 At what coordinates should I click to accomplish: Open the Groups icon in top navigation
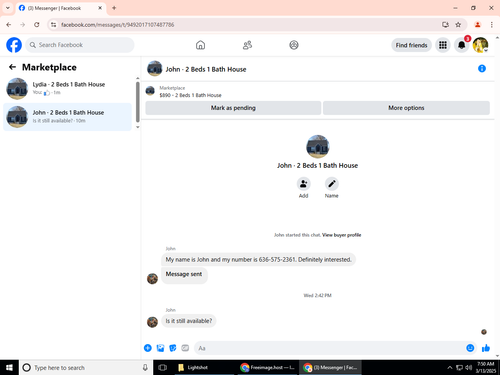(294, 45)
